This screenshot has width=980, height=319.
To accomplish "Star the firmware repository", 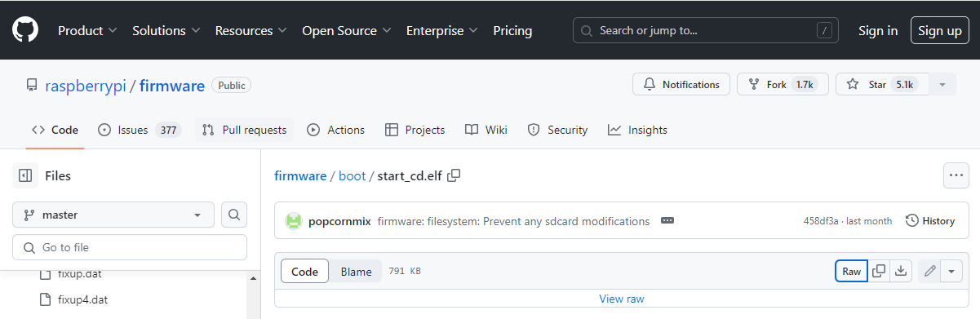I will (882, 84).
